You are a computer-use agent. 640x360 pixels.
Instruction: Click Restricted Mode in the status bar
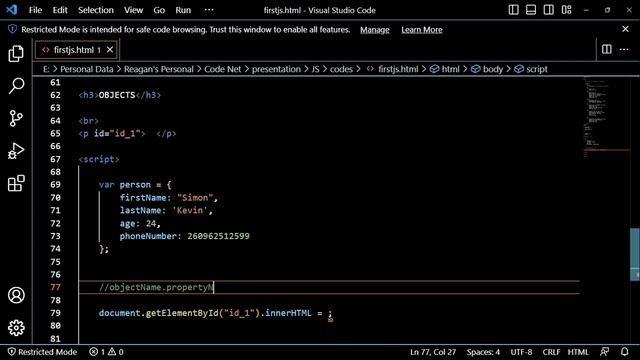pos(42,351)
